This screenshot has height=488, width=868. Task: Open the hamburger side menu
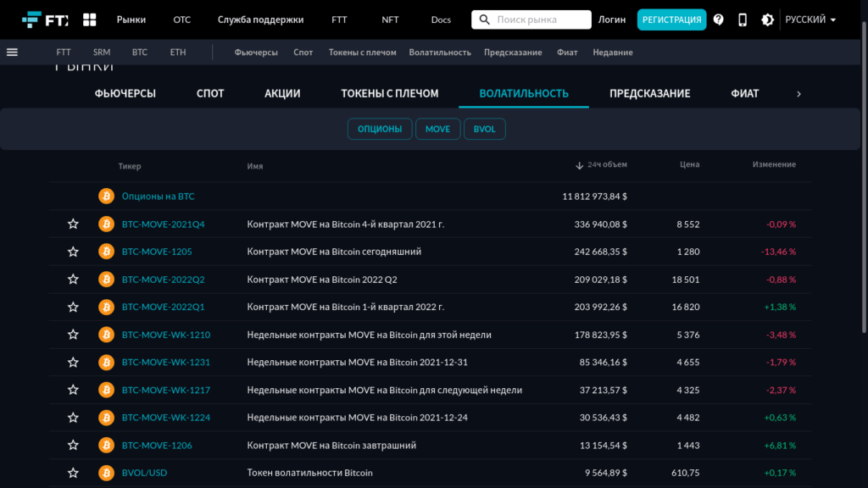(12, 52)
